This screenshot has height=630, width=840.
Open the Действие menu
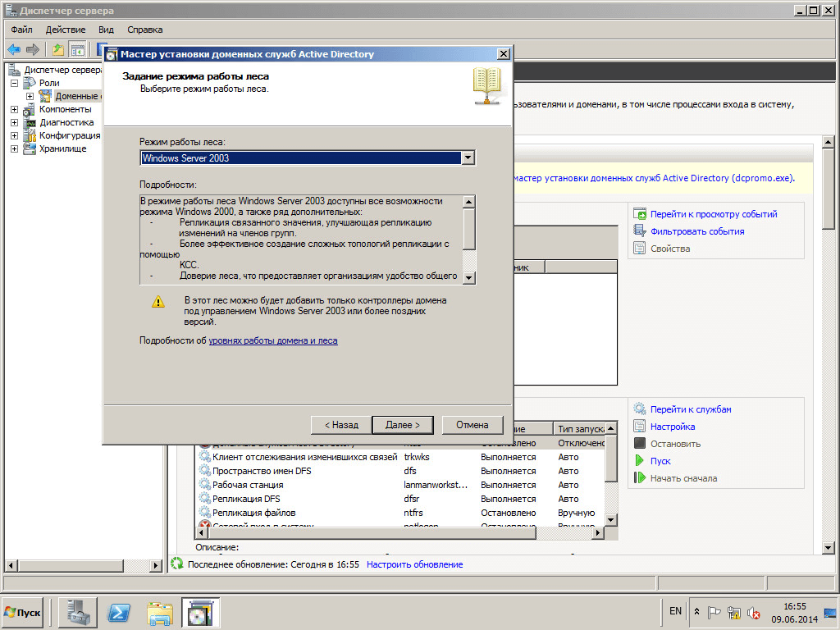(66, 30)
